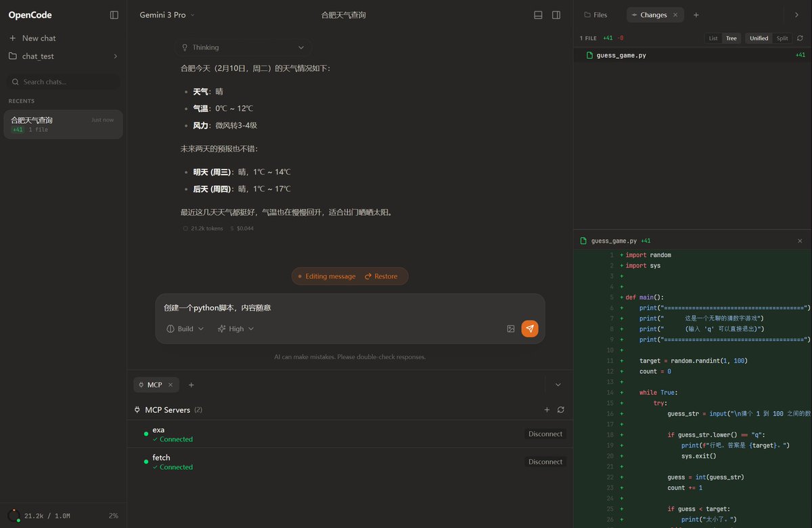Open the 合肥天气查询 recent chat
This screenshot has width=812, height=528.
point(63,124)
